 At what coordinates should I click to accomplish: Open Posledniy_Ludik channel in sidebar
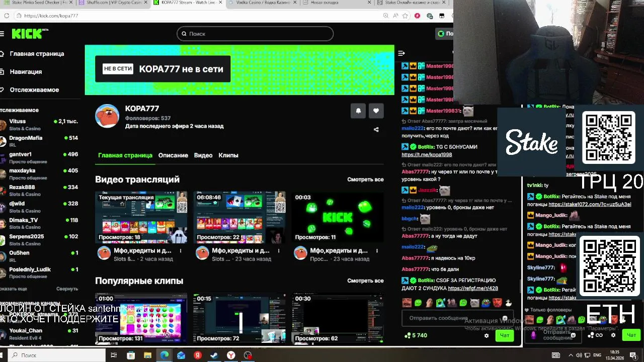tap(39, 273)
